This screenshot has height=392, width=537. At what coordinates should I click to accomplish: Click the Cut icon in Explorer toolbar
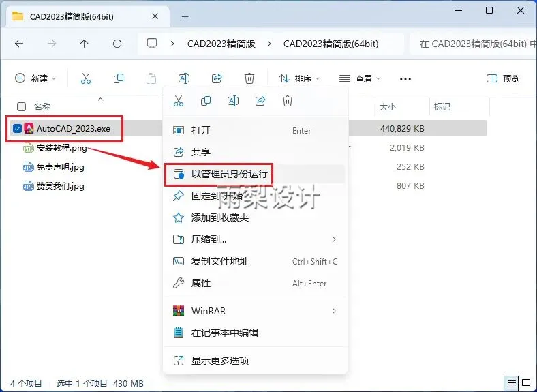click(86, 78)
